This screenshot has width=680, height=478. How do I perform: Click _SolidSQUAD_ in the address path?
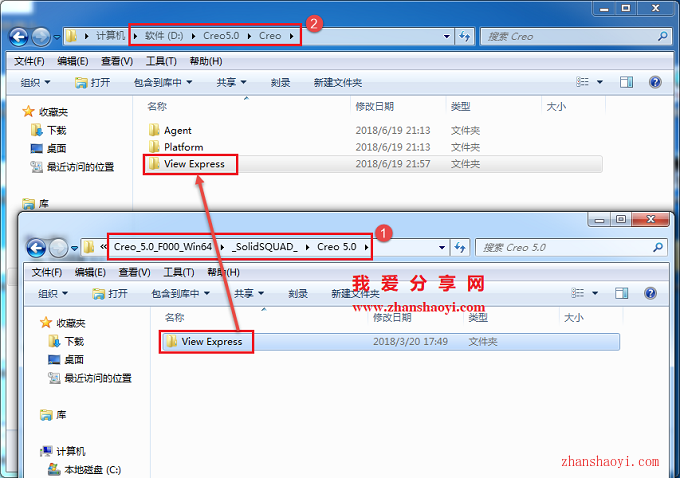coord(265,247)
